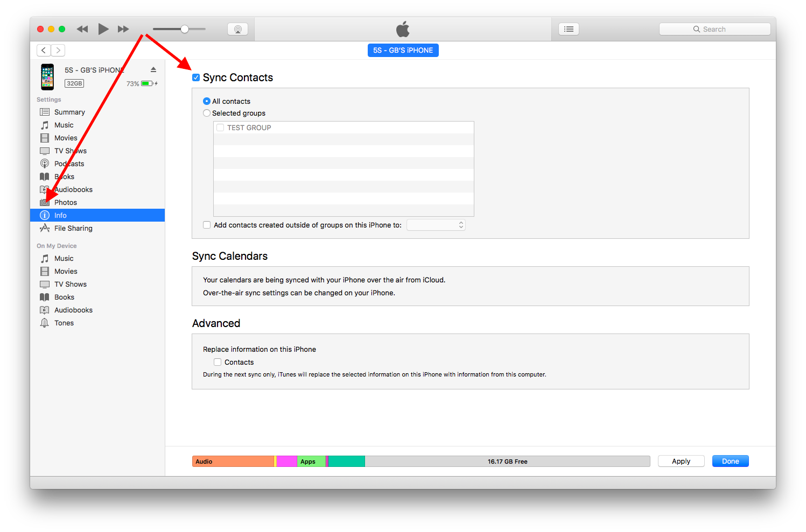Click the Audio segment of storage bar
Viewport: 806px width, 532px height.
pos(233,462)
